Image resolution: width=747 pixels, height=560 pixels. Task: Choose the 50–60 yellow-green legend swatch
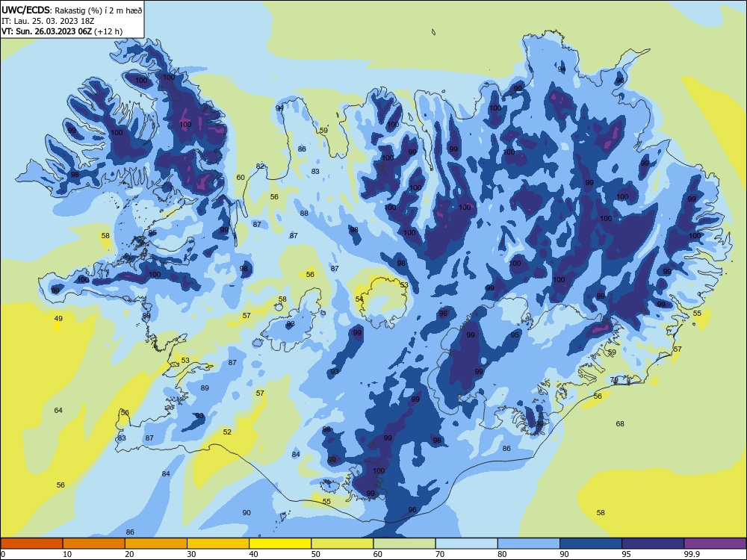point(342,544)
